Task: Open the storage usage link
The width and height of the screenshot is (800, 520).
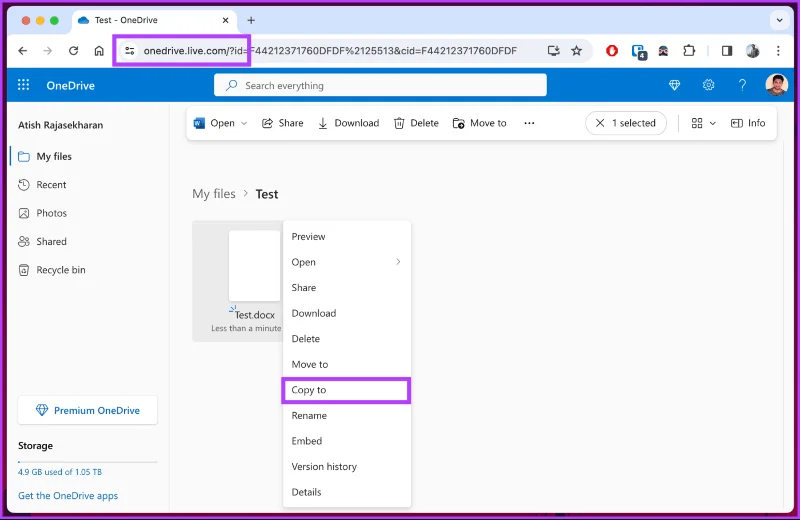Action: point(60,472)
